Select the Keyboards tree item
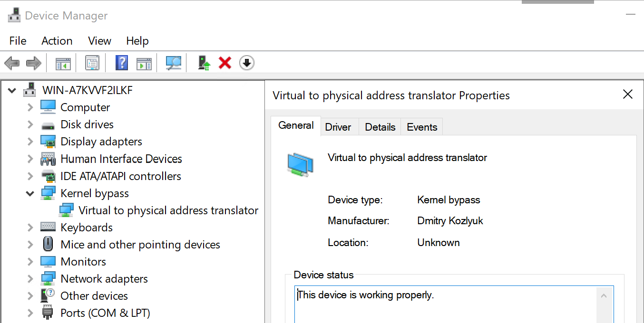Image resolution: width=644 pixels, height=323 pixels. point(86,227)
